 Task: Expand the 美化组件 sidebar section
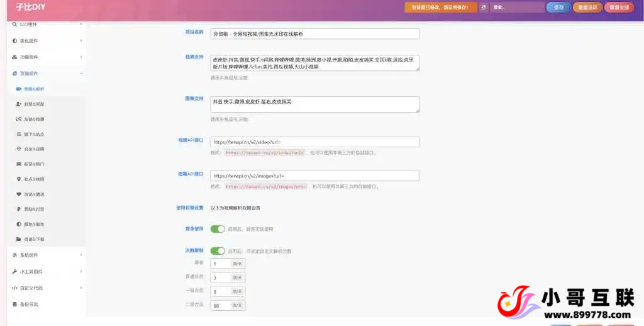pyautogui.click(x=47, y=40)
